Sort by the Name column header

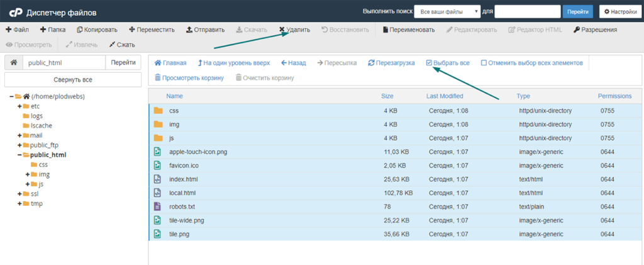tap(175, 96)
